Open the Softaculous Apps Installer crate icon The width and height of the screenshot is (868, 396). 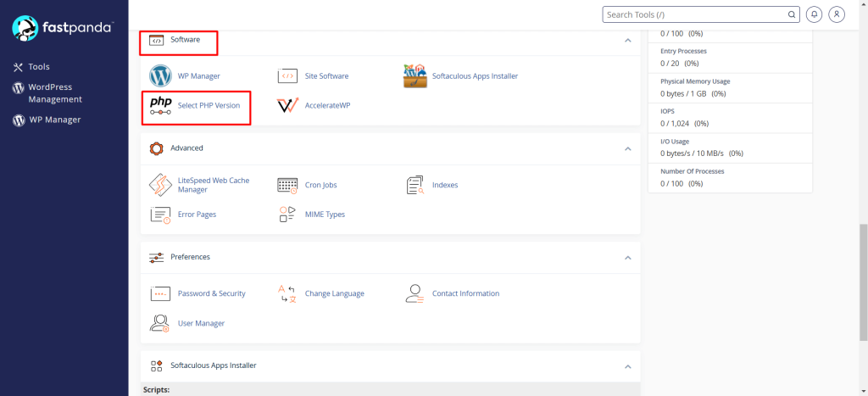coord(415,75)
